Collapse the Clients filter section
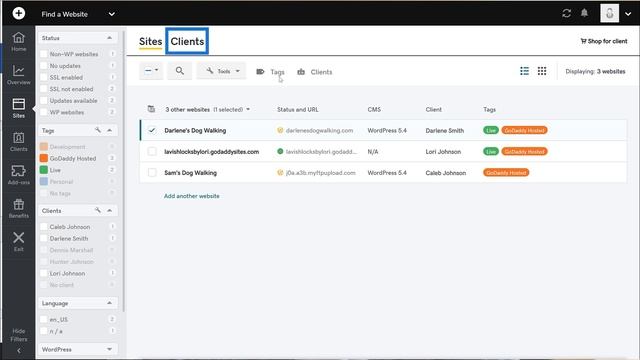640x360 pixels. (109, 210)
